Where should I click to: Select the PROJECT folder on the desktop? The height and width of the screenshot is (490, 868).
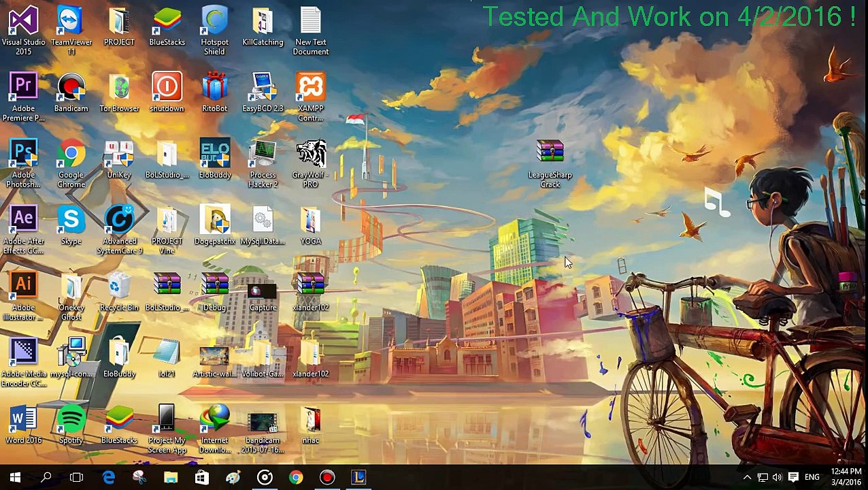[x=119, y=27]
